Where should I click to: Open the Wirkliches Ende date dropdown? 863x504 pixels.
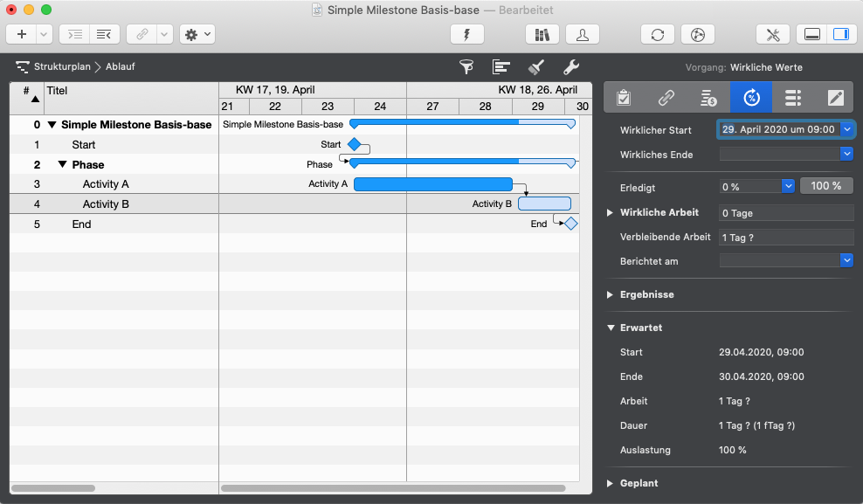(x=846, y=154)
